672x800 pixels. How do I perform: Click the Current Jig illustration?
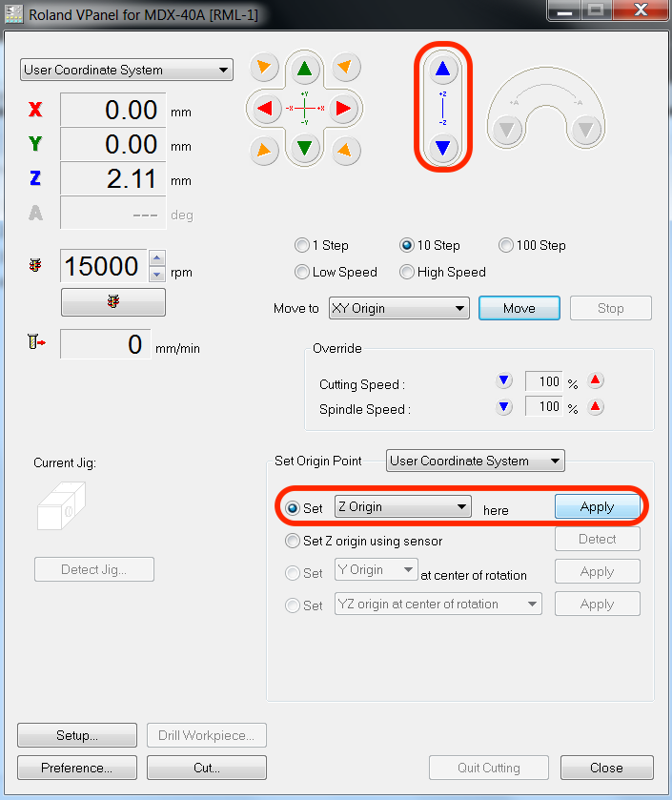(62, 505)
